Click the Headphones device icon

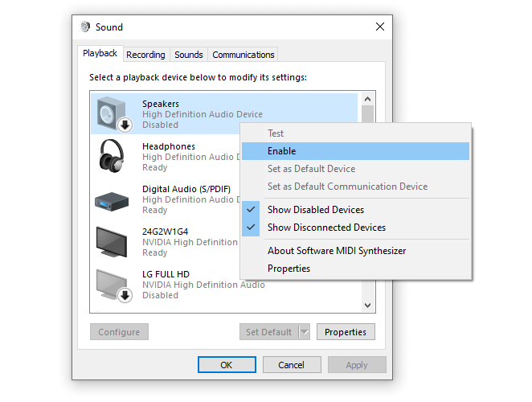[112, 156]
